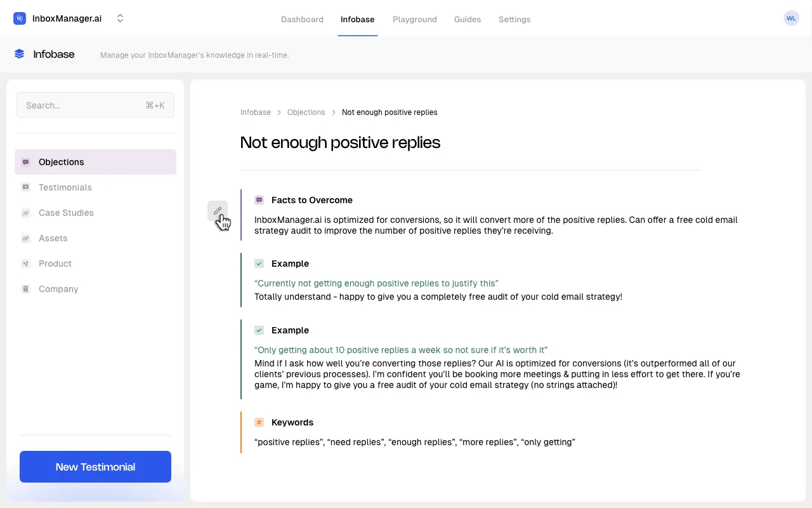Click the 'Manage your InboxManager's knowledge' subtitle

195,55
